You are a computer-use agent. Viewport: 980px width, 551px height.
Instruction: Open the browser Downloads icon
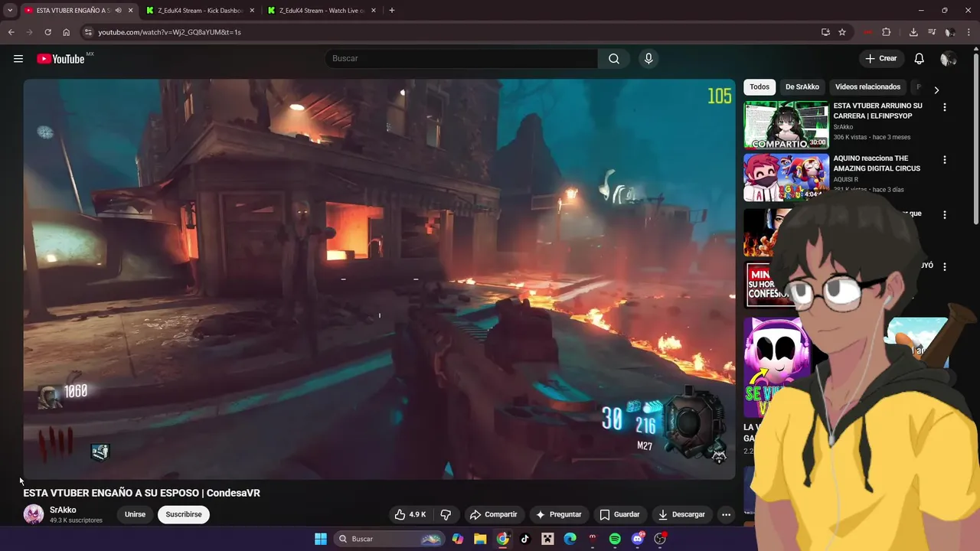pyautogui.click(x=913, y=32)
